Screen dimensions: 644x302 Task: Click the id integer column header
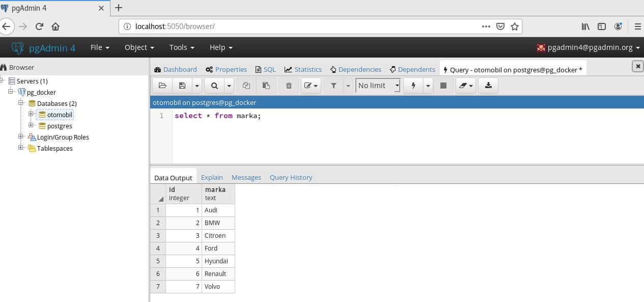click(184, 194)
